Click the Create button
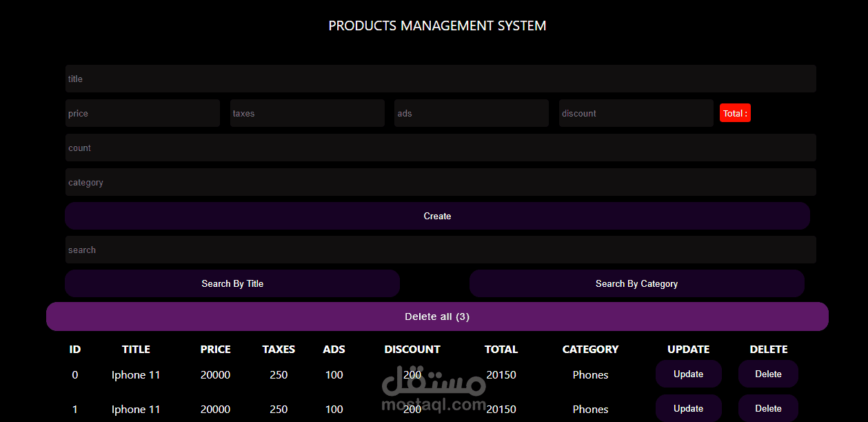868x422 pixels. coord(437,216)
